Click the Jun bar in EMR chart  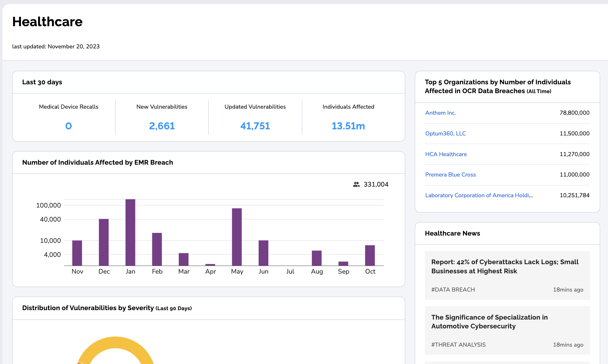(x=263, y=253)
